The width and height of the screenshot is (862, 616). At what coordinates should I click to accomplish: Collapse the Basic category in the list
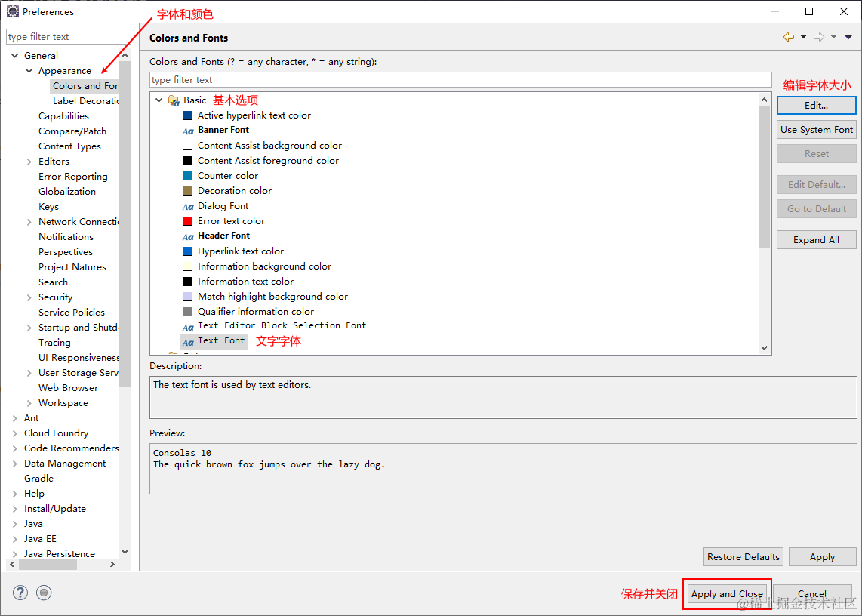[x=159, y=100]
